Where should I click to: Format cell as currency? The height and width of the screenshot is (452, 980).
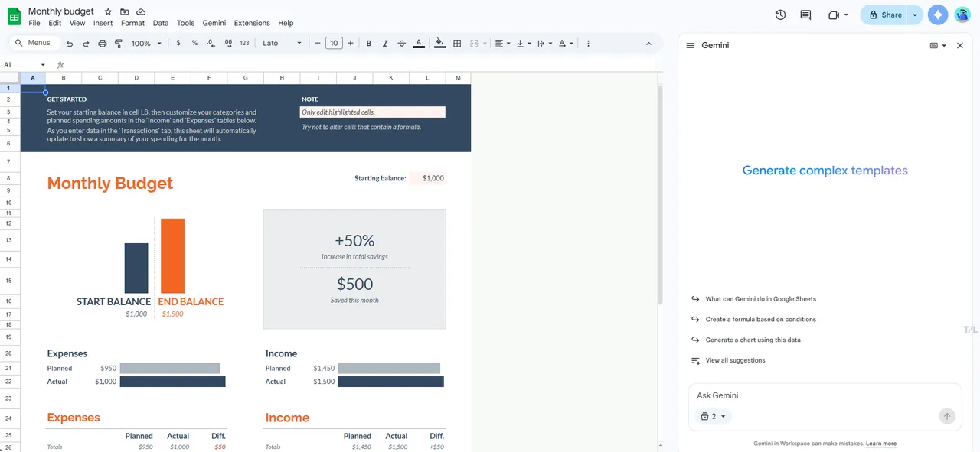(x=178, y=44)
